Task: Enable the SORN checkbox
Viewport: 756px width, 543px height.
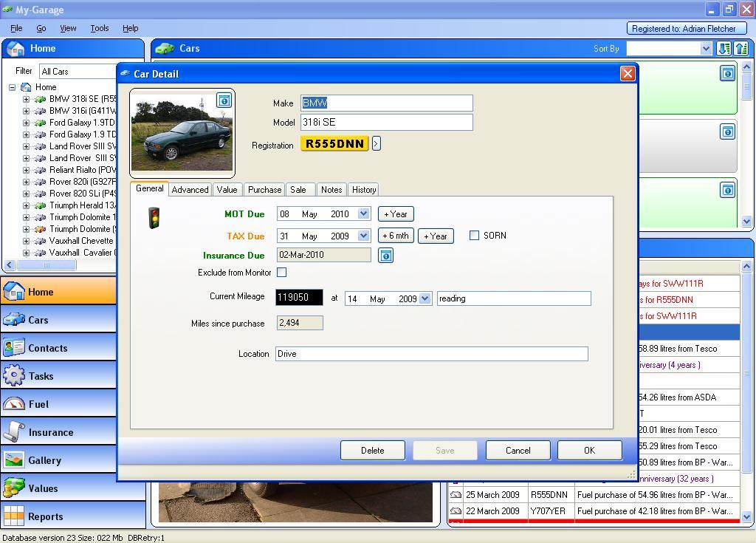Action: [x=474, y=236]
